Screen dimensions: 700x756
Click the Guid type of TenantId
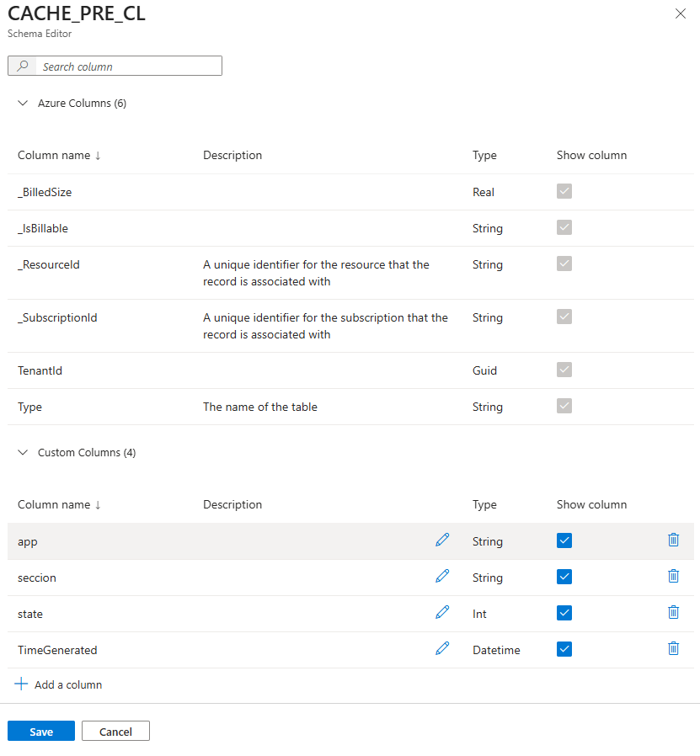pyautogui.click(x=484, y=370)
